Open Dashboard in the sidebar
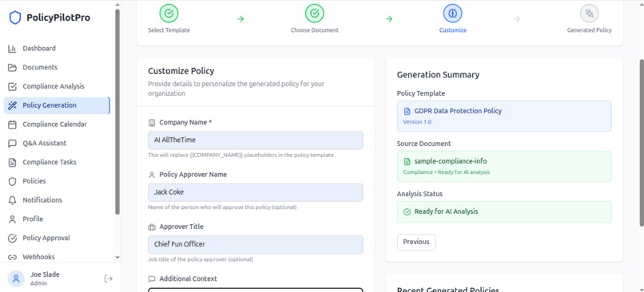This screenshot has height=292, width=644. [57, 49]
